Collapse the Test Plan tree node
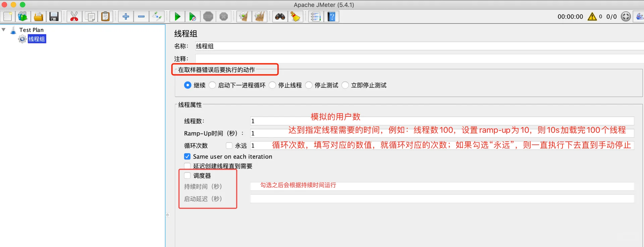 (x=4, y=29)
